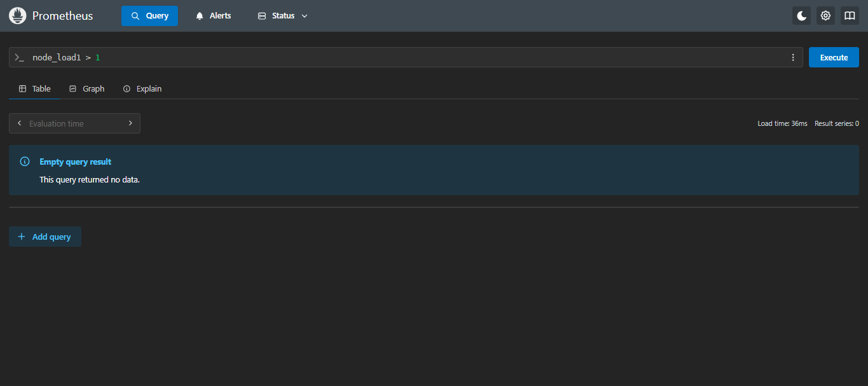
Task: Click the info icon in the empty result alert
Action: click(x=25, y=162)
